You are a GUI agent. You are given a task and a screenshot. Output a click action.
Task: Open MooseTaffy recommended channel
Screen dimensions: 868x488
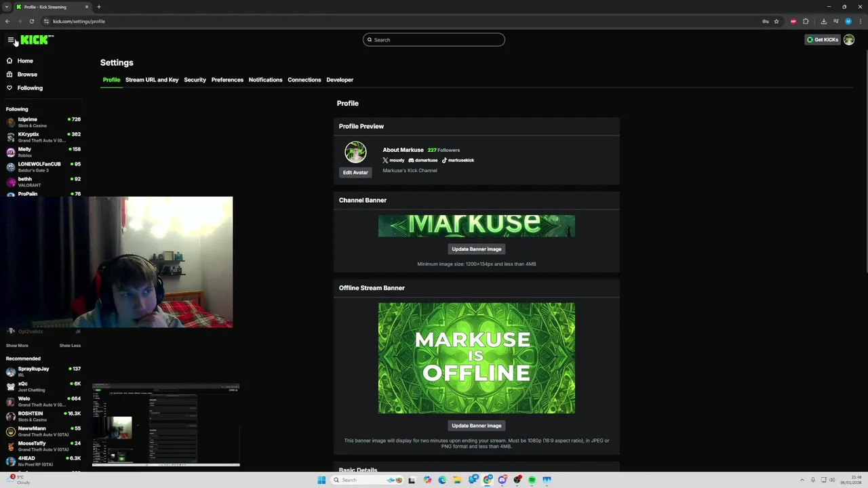(43, 446)
